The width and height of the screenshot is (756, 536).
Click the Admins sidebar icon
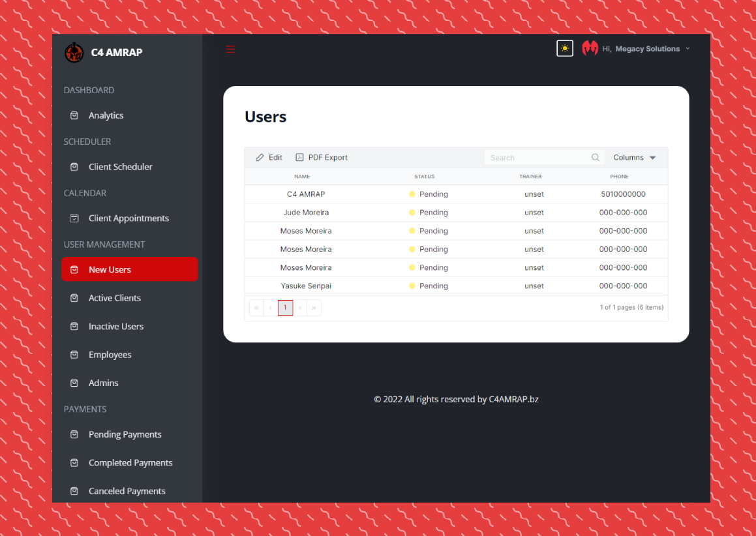coord(74,383)
